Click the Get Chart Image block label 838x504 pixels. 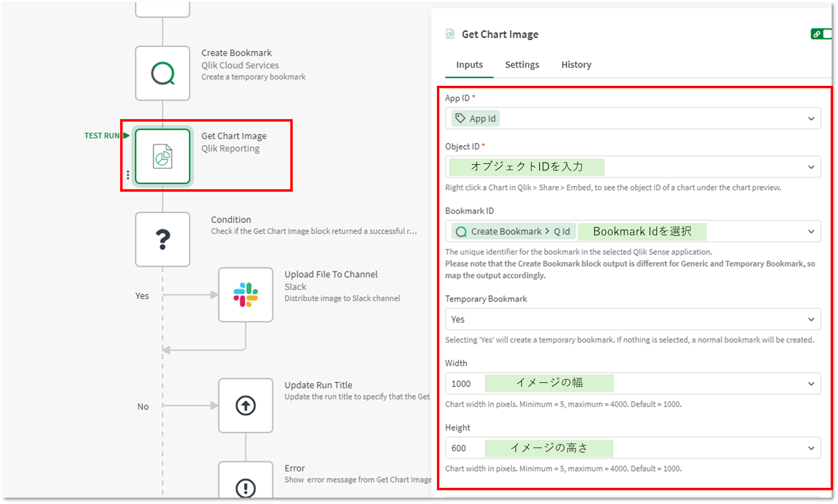pyautogui.click(x=234, y=136)
